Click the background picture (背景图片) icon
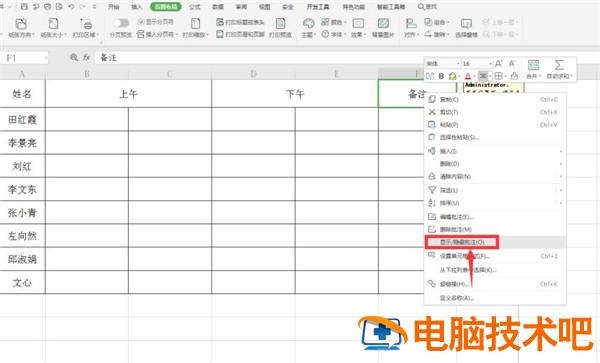The height and width of the screenshot is (363, 600). [383, 24]
